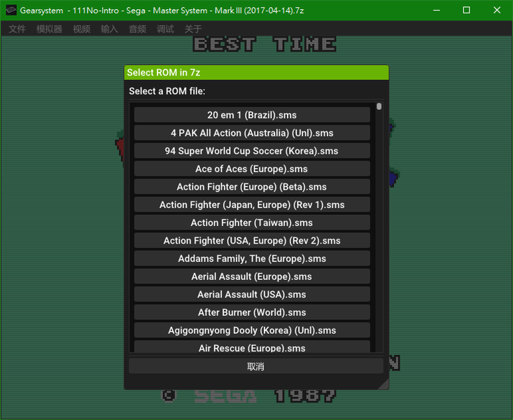Maximize the Gearsystem window
This screenshot has height=420, width=513.
point(467,10)
